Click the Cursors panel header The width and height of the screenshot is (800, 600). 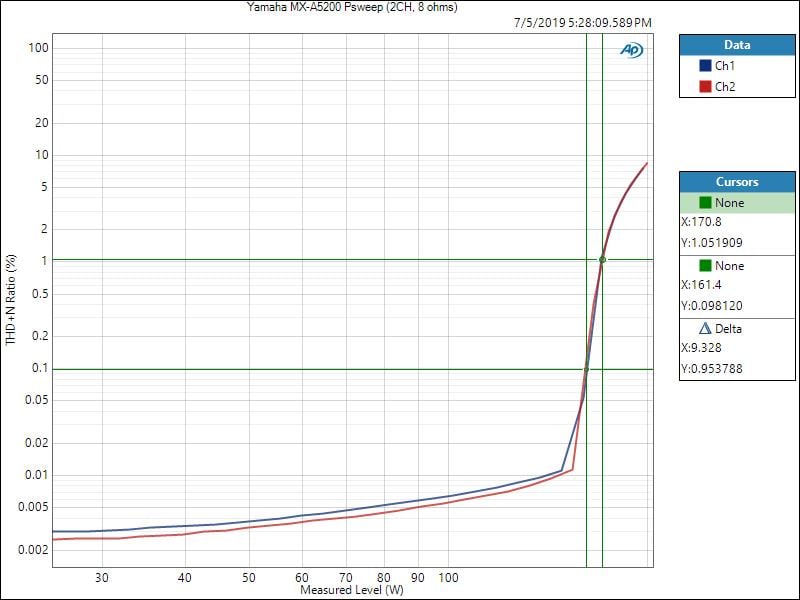coord(737,182)
